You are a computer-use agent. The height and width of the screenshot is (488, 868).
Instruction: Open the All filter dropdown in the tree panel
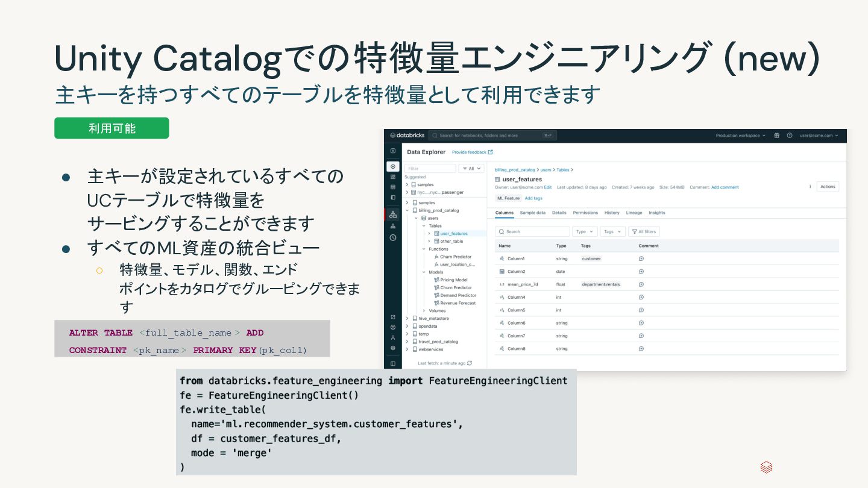471,169
